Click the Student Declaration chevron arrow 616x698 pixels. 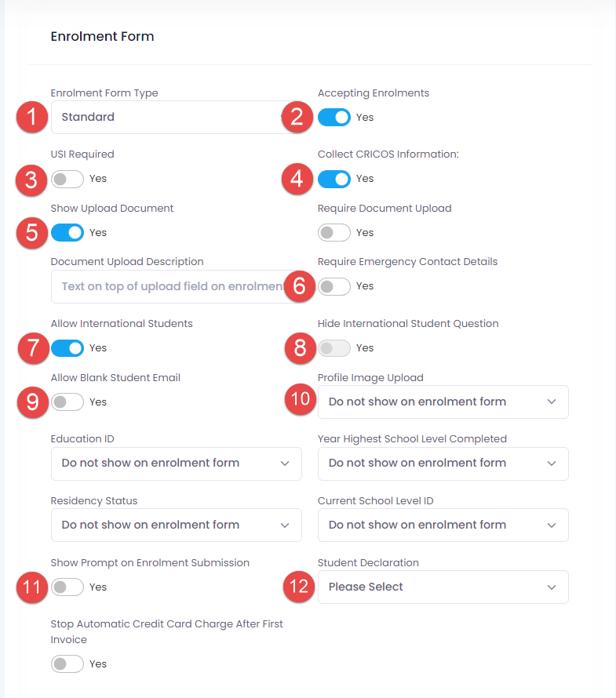(552, 587)
